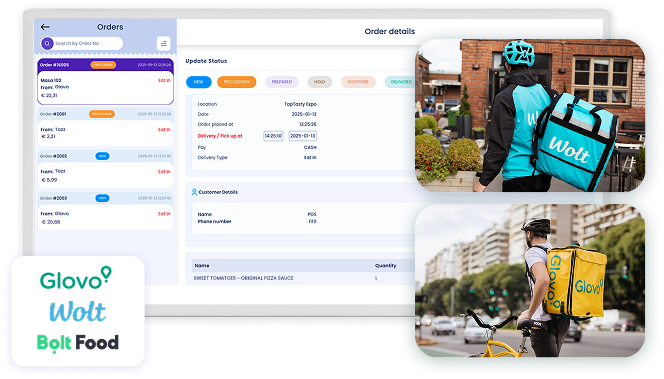Image resolution: width=664 pixels, height=379 pixels.
Task: Open the pick-up time field 14:25:10
Action: click(273, 136)
